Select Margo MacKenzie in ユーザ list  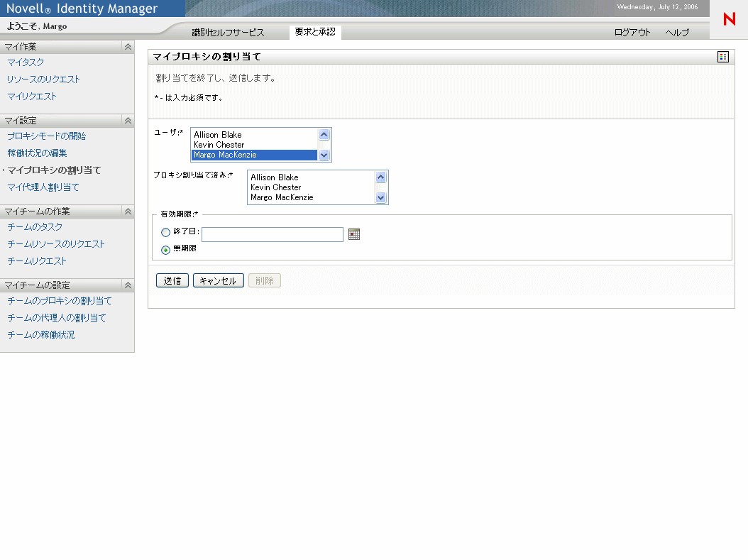[254, 155]
